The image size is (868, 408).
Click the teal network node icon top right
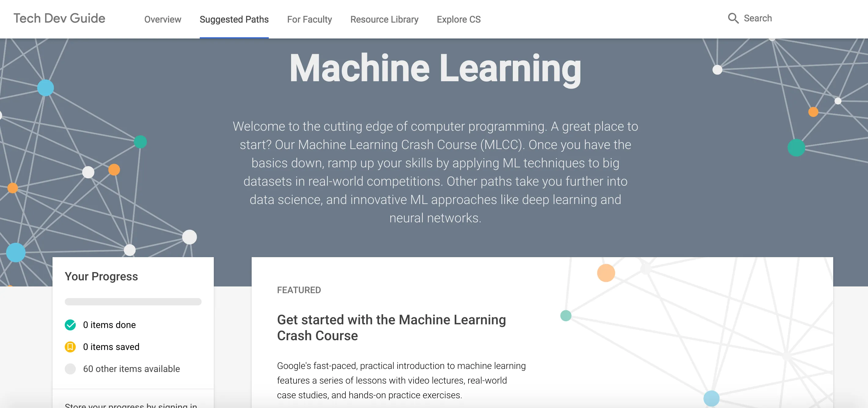click(797, 147)
